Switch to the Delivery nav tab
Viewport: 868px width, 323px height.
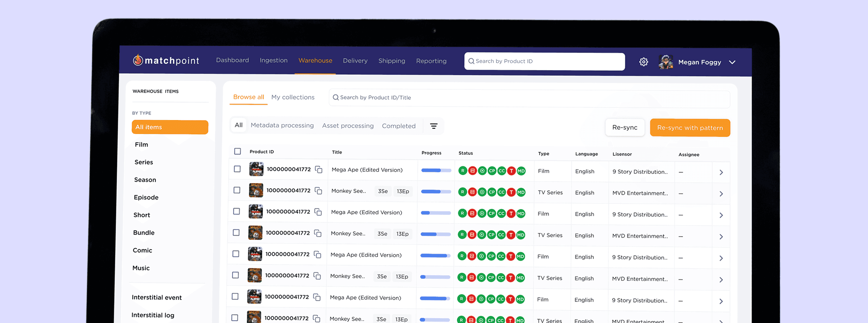[x=355, y=61]
